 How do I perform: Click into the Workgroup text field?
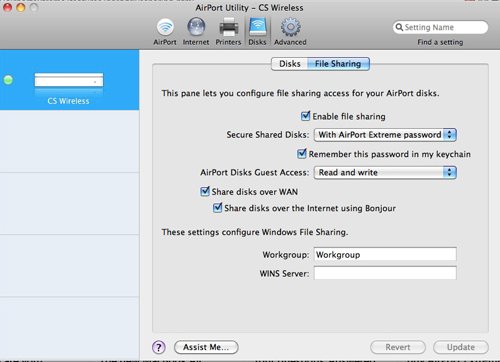point(385,255)
